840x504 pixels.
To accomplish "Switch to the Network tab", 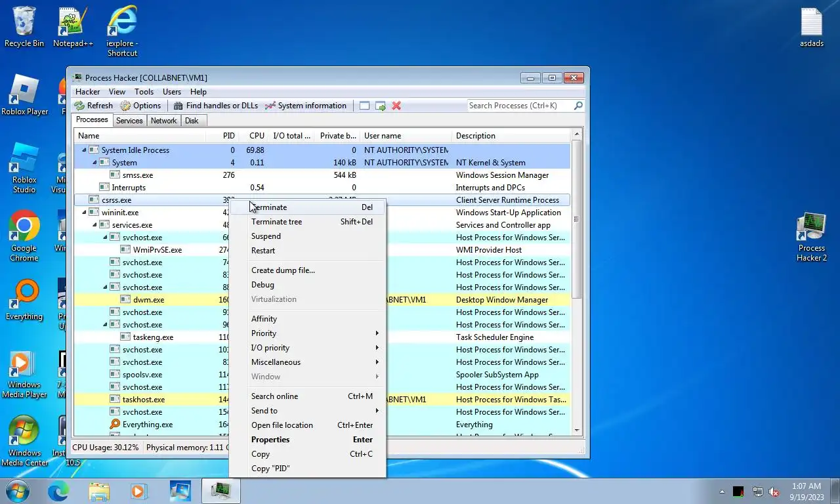I will coord(163,121).
